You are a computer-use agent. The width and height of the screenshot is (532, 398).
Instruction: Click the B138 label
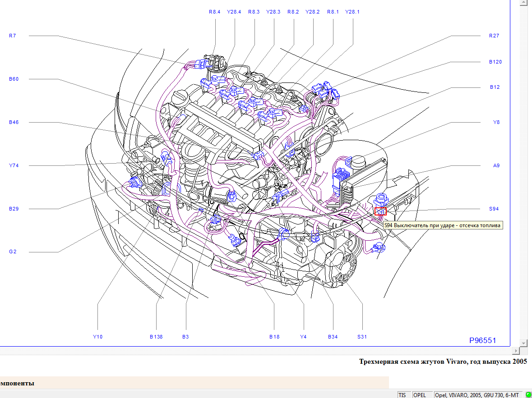156,337
